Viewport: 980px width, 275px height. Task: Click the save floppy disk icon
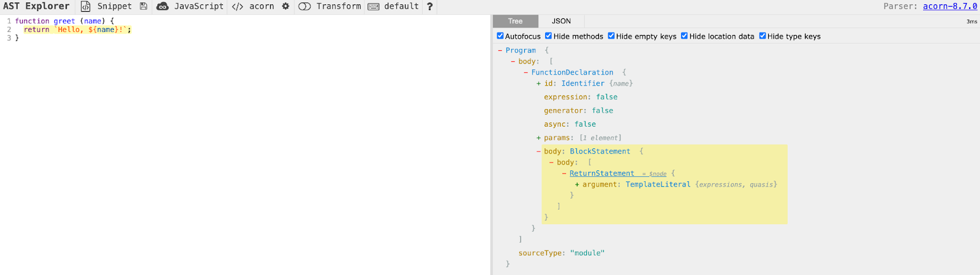143,6
